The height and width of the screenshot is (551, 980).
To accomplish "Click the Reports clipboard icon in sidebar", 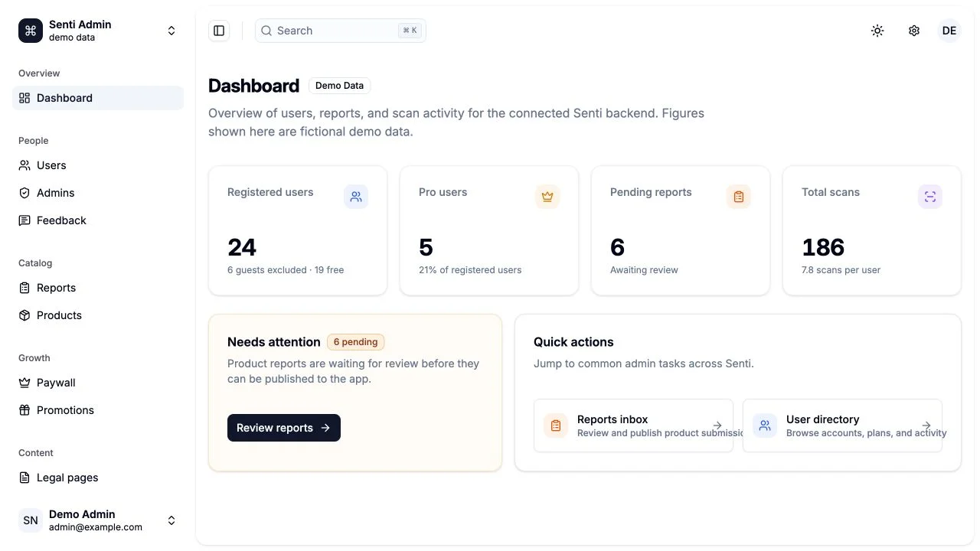I will coord(24,288).
